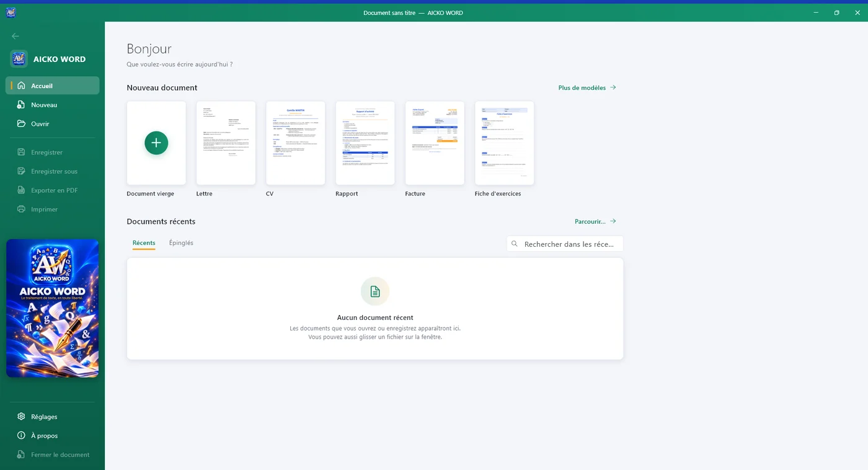
Task: Open the Plus de modèles link
Action: pyautogui.click(x=587, y=88)
